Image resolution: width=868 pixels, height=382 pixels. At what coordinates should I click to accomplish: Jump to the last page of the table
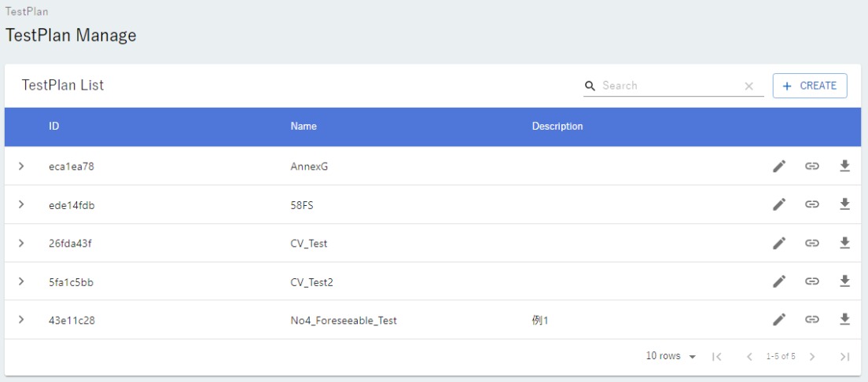click(x=844, y=357)
